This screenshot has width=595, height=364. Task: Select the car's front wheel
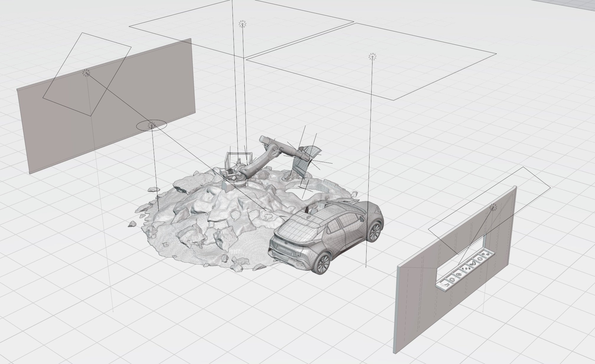pos(375,231)
